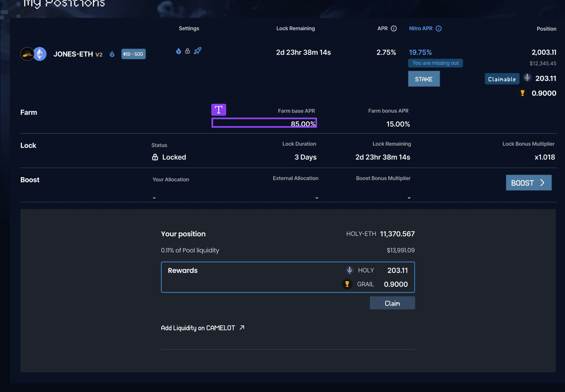Click the Settings column header
This screenshot has height=392, width=565.
pos(189,28)
